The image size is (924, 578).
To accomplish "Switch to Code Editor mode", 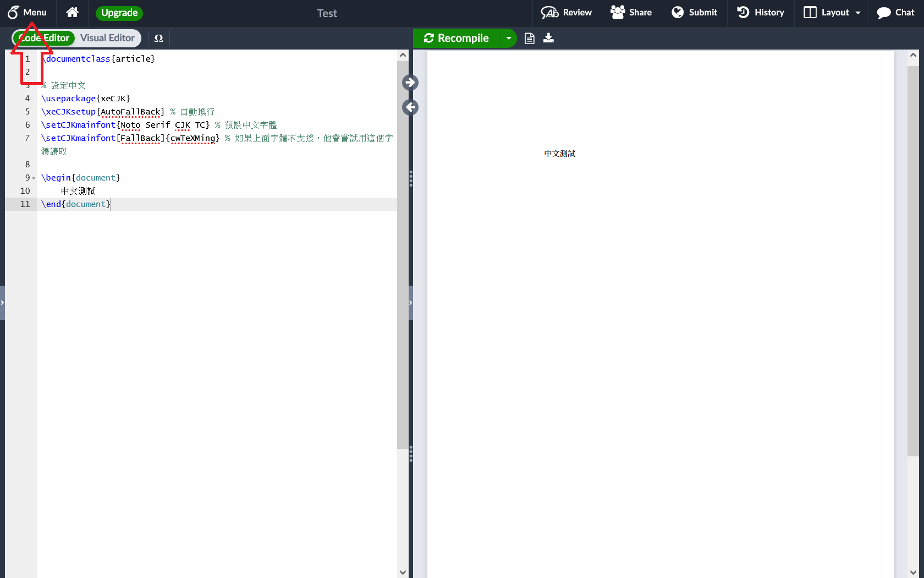I will point(44,38).
